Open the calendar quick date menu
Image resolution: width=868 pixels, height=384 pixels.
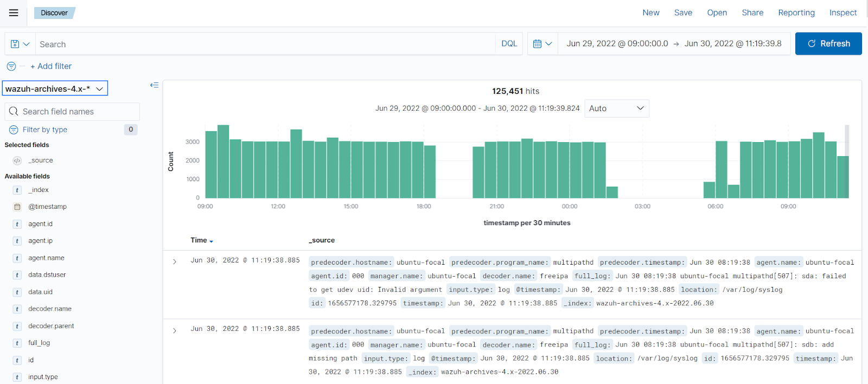[x=542, y=43]
